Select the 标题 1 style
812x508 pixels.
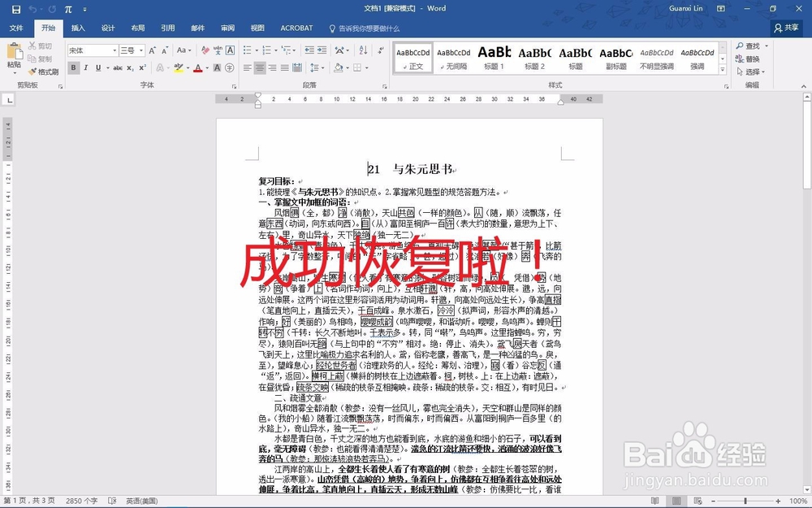[494, 55]
